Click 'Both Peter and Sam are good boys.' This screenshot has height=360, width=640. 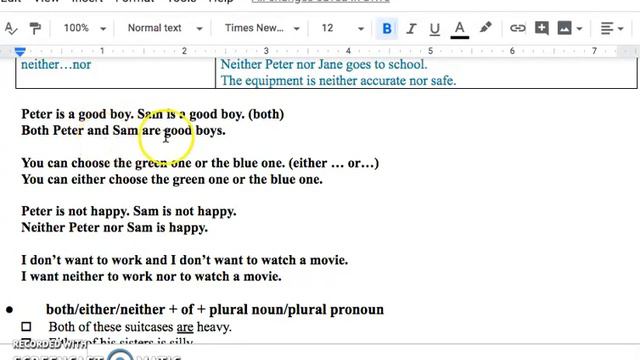click(123, 131)
